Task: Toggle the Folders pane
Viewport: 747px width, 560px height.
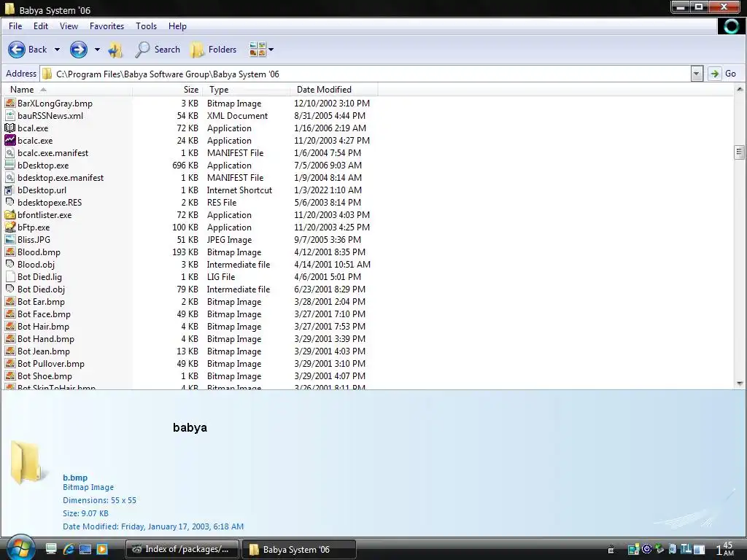Action: pyautogui.click(x=213, y=50)
